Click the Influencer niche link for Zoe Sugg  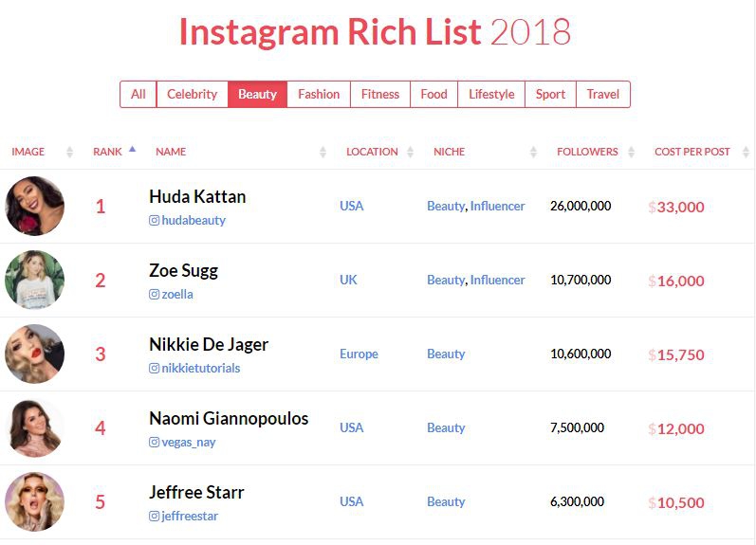point(497,280)
